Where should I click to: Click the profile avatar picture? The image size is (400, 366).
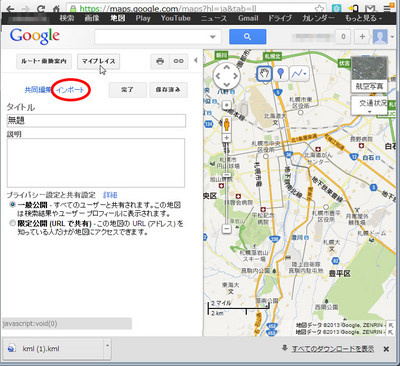click(x=380, y=37)
